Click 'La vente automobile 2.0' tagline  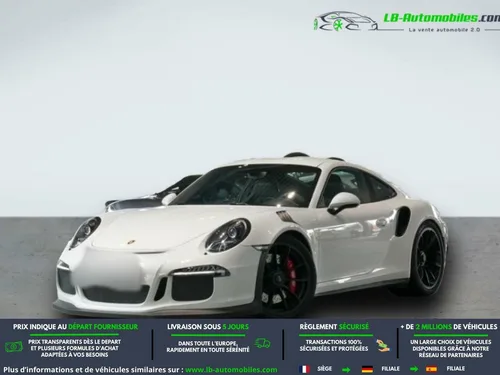pos(444,30)
